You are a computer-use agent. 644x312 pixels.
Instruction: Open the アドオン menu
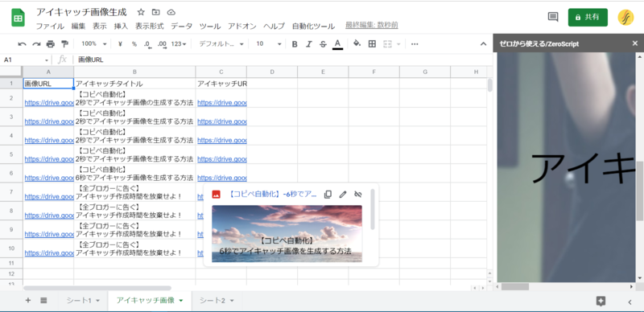242,27
